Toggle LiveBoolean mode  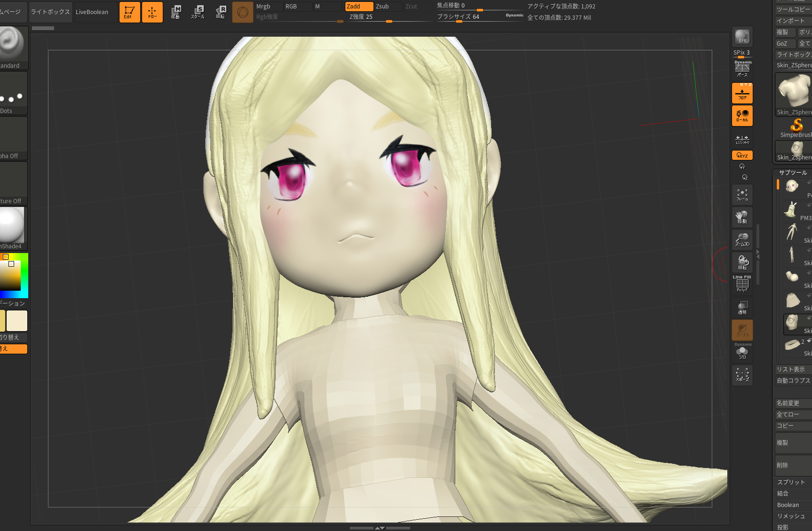[92, 12]
